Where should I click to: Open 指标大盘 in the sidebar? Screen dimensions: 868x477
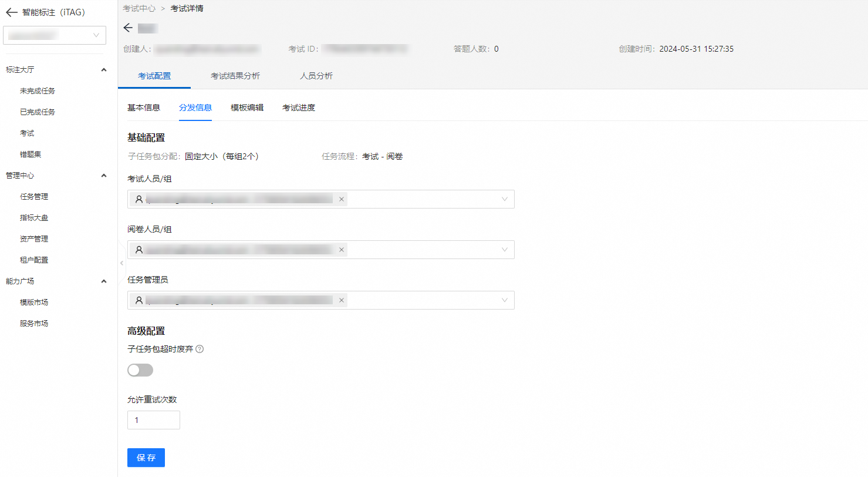coord(34,218)
